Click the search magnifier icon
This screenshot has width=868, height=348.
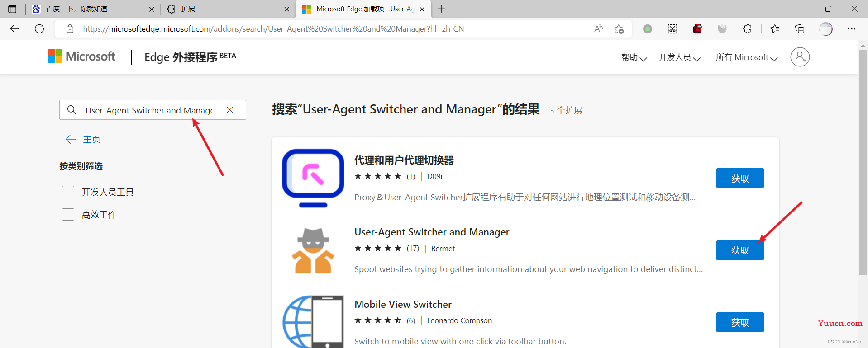[72, 110]
